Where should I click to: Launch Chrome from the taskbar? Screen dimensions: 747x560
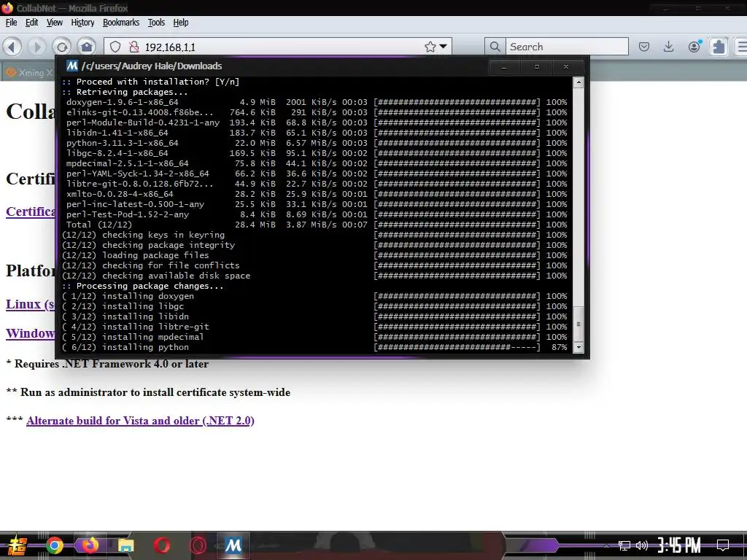pos(54,545)
